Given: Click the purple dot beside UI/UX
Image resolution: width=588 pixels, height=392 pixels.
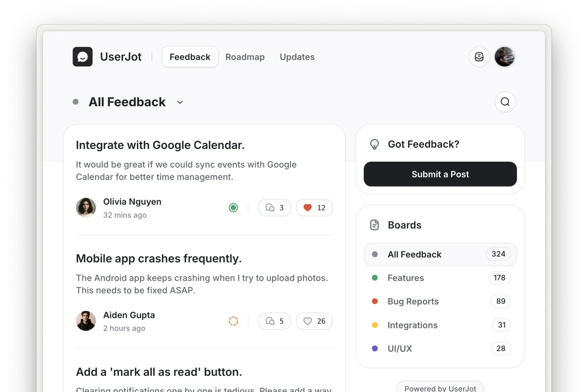Looking at the screenshot, I should point(375,349).
